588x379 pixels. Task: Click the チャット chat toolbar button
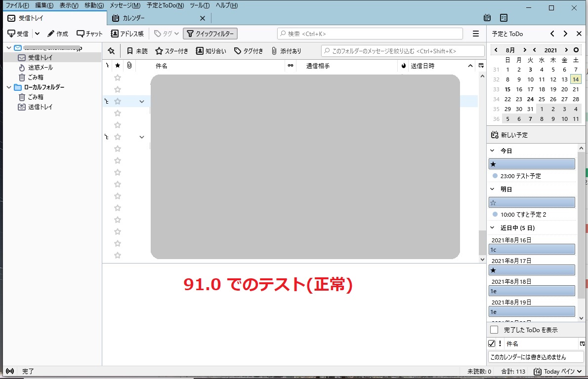89,34
